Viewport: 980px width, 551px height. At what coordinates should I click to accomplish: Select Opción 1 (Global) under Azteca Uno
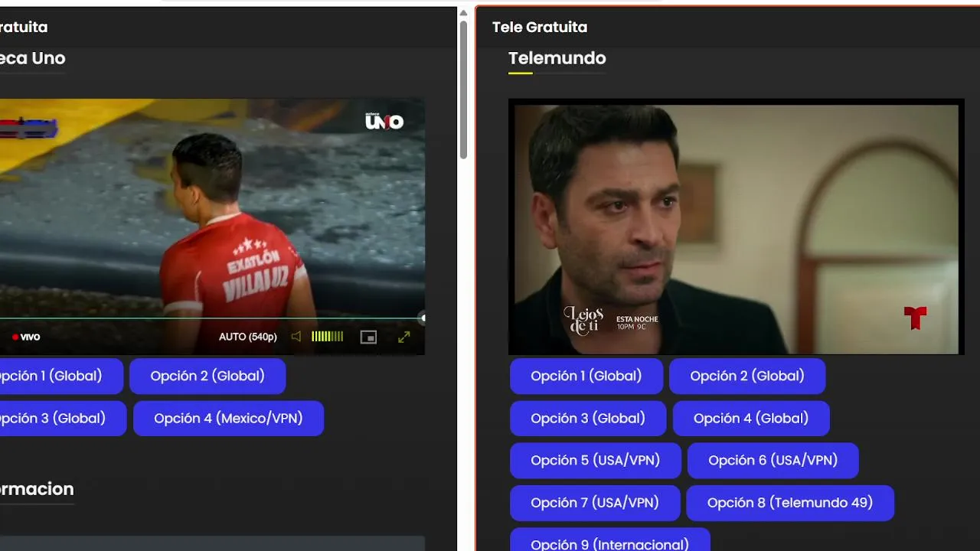pos(60,376)
